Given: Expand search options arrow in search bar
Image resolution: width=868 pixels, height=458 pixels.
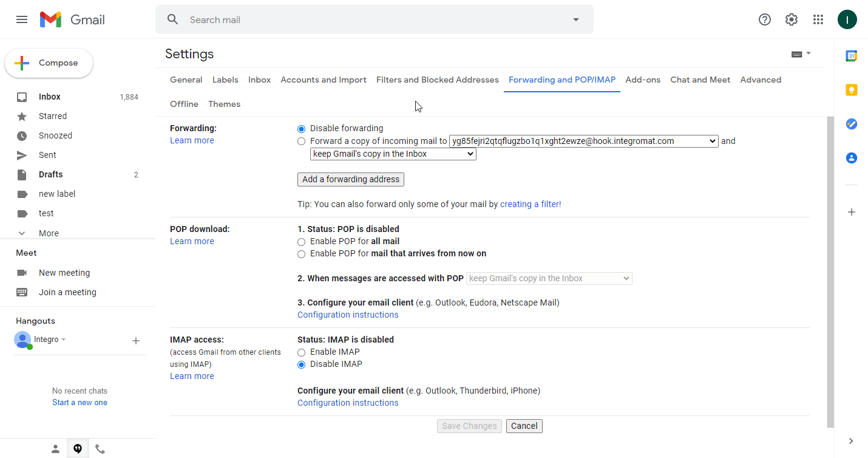Looking at the screenshot, I should [x=576, y=19].
